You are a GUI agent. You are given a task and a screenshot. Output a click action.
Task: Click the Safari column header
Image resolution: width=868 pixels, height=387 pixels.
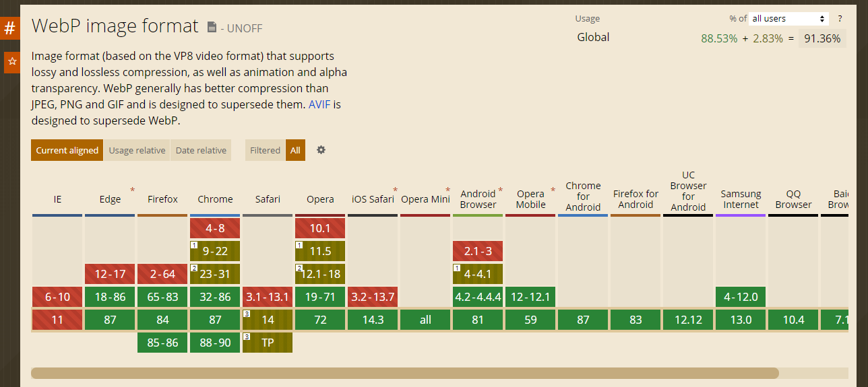coord(268,199)
